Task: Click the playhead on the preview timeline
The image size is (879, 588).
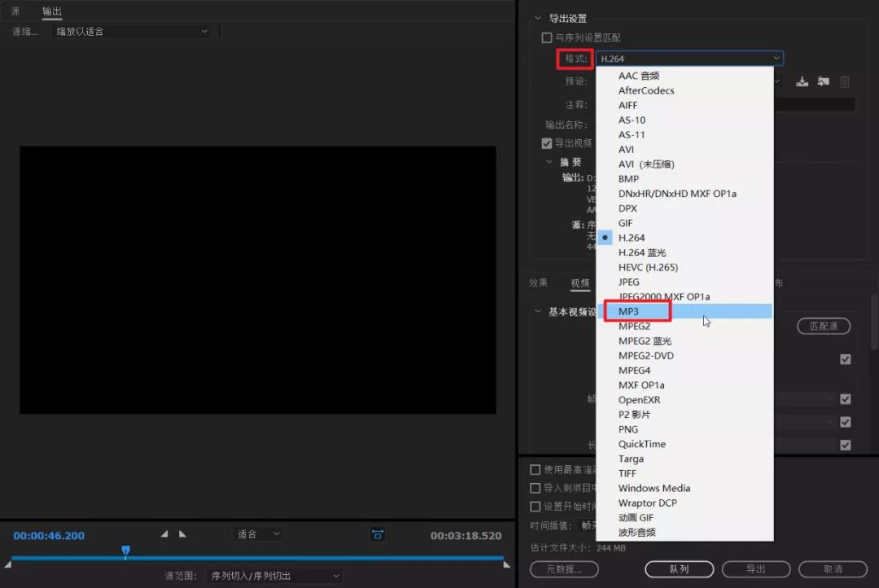Action: click(x=126, y=551)
